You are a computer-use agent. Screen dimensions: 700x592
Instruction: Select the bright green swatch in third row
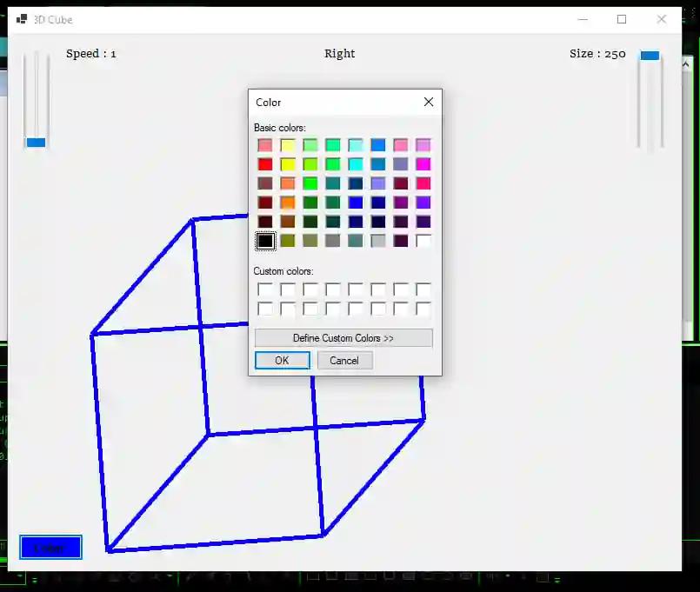[310, 183]
